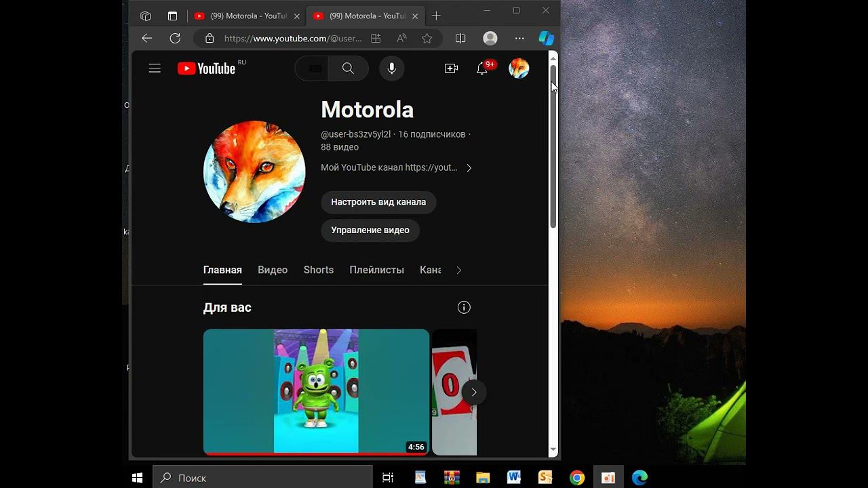Reload the page with refresh button
The width and height of the screenshot is (868, 488).
(x=175, y=39)
